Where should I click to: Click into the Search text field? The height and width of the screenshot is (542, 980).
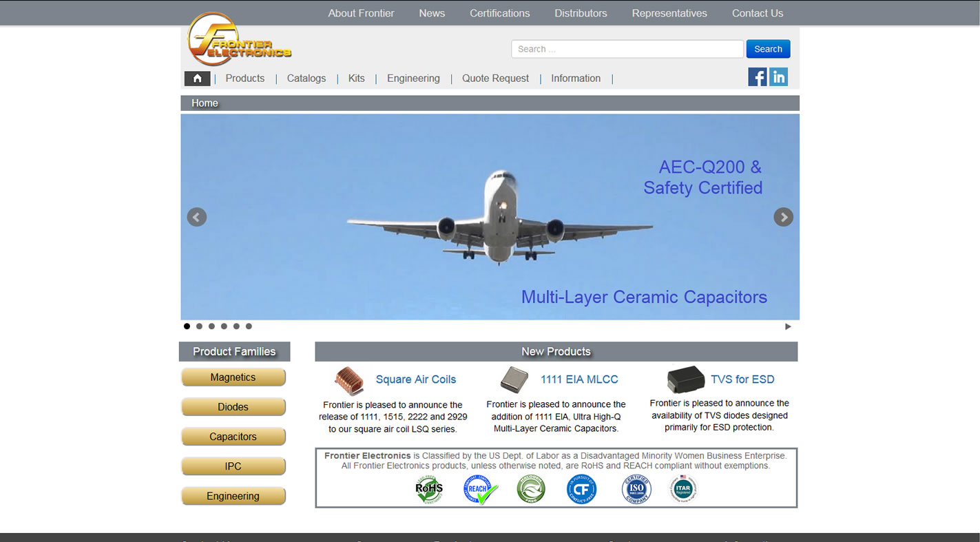click(627, 49)
